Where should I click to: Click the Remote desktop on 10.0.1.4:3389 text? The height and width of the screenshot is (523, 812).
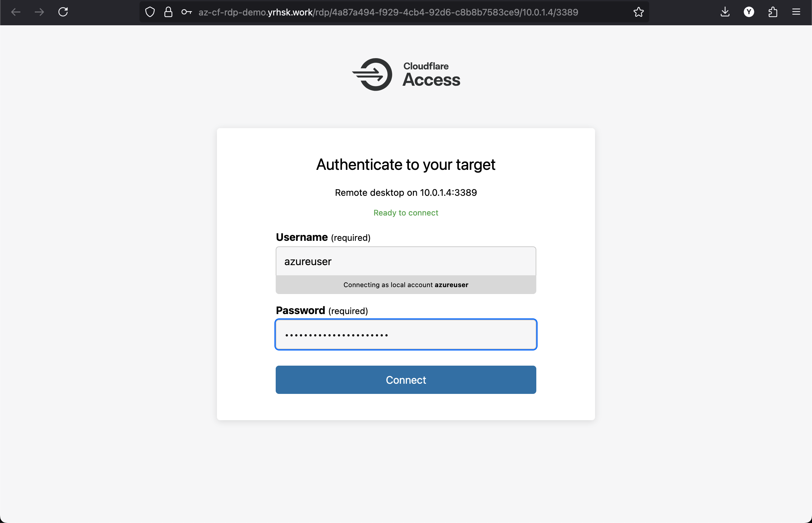pyautogui.click(x=406, y=193)
